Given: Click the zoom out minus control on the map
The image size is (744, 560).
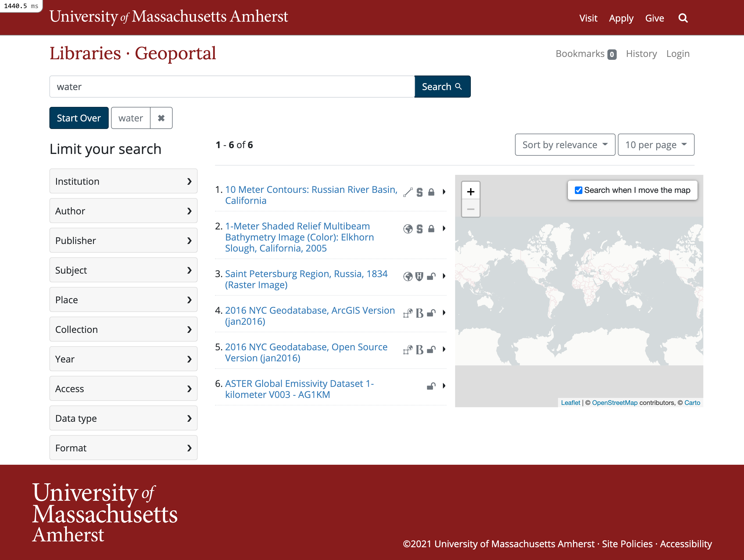Looking at the screenshot, I should [471, 209].
